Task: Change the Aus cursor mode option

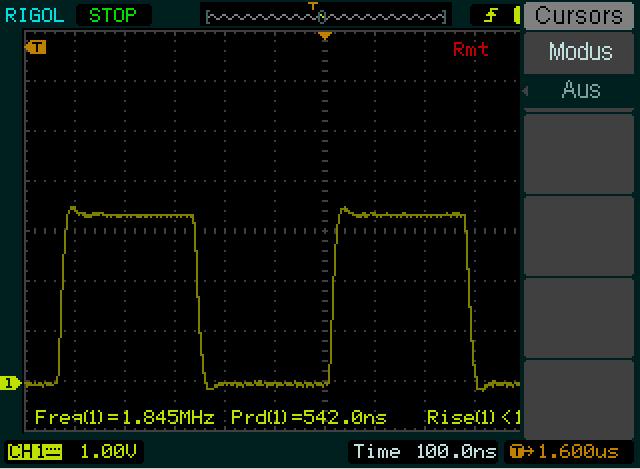Action: pyautogui.click(x=581, y=90)
